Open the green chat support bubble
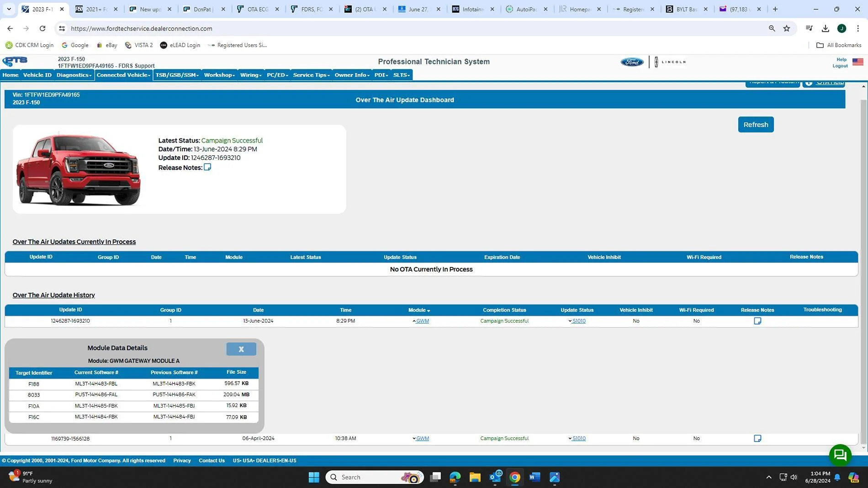 pos(840,455)
